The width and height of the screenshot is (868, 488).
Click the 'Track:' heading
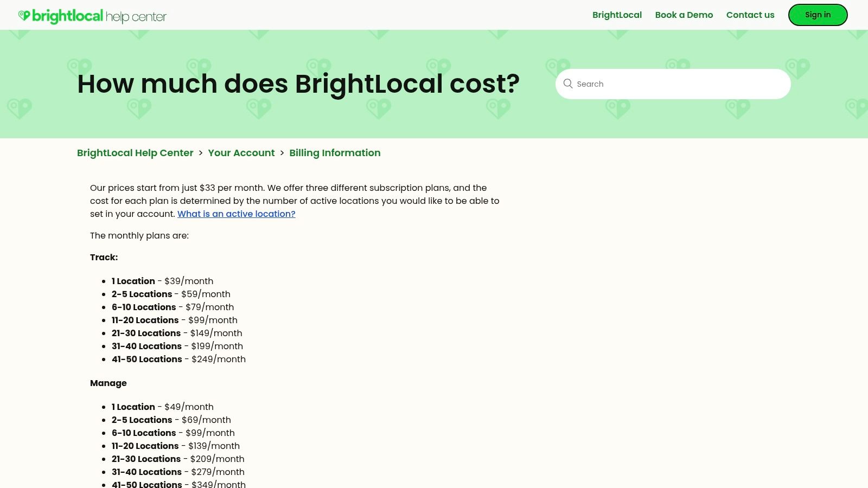point(104,257)
